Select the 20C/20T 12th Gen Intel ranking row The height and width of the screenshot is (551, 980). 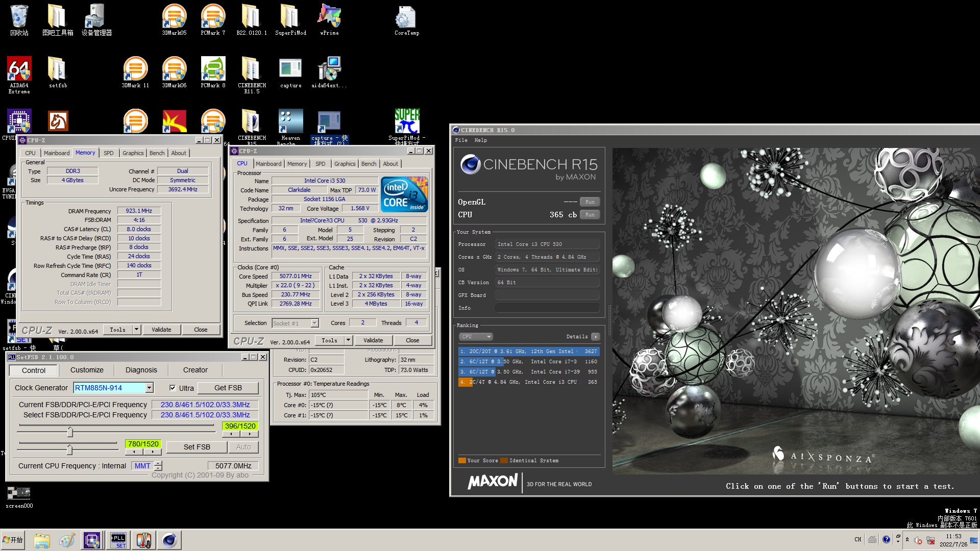(x=529, y=352)
